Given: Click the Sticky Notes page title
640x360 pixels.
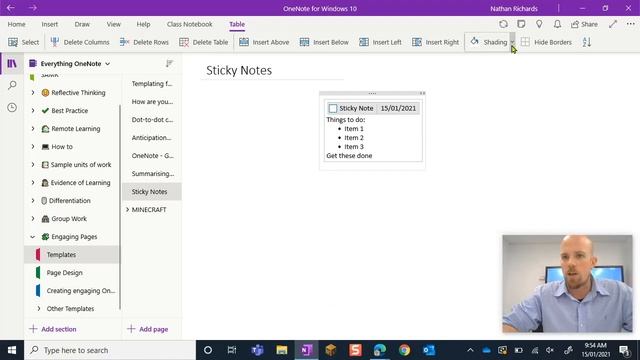Looking at the screenshot, I should tap(239, 70).
